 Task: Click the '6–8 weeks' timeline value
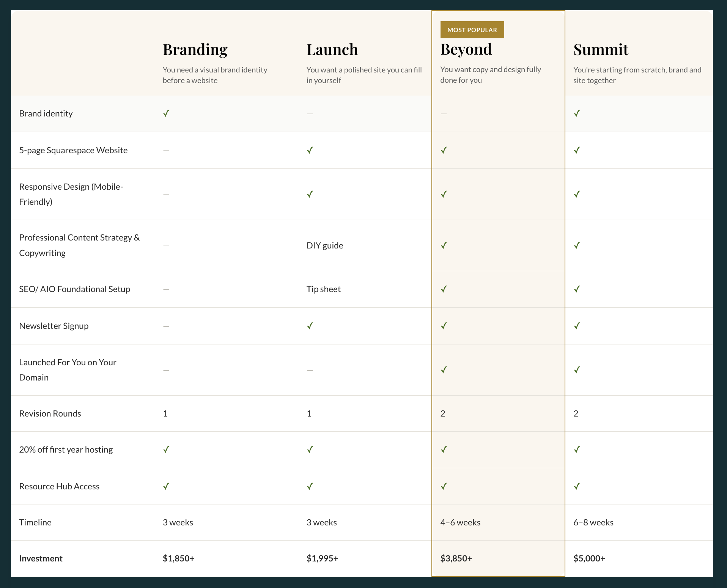coord(593,522)
